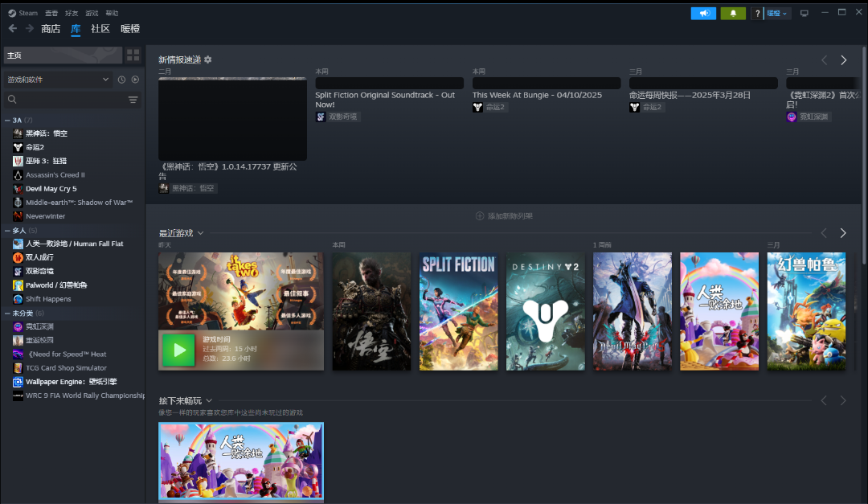Click the left arrow of the 接下来畅玩 shelf
The width and height of the screenshot is (868, 504).
click(825, 400)
